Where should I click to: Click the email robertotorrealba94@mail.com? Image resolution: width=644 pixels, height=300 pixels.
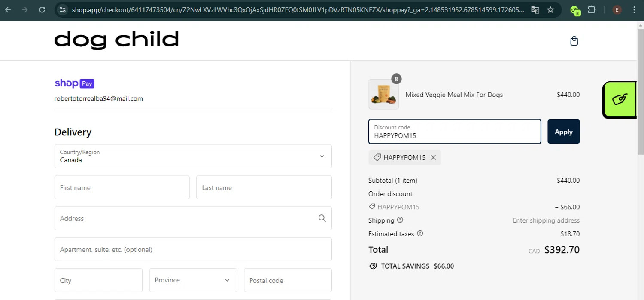click(98, 98)
